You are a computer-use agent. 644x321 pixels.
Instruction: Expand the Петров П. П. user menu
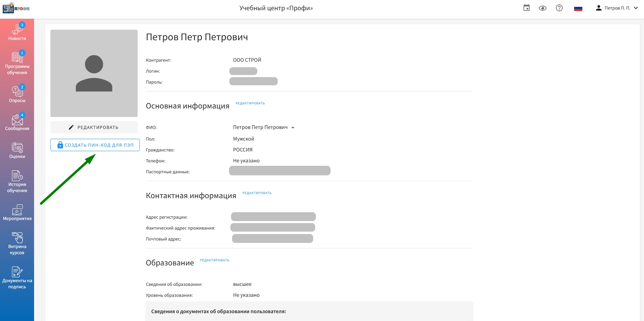[617, 8]
